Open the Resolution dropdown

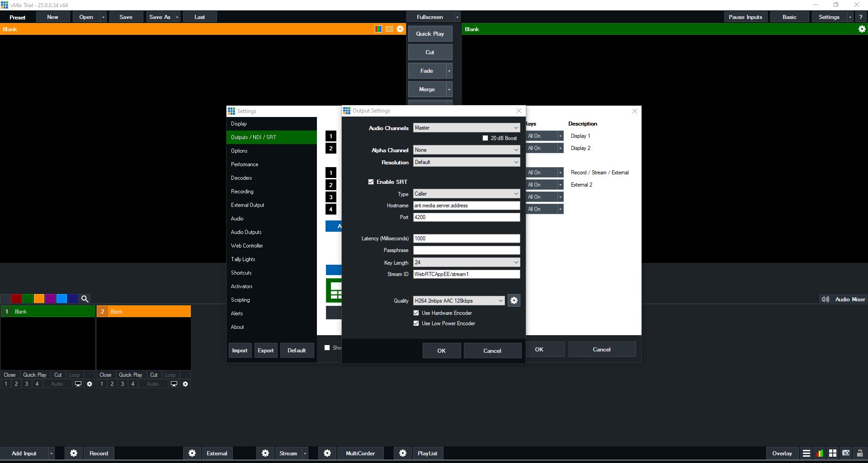(467, 162)
